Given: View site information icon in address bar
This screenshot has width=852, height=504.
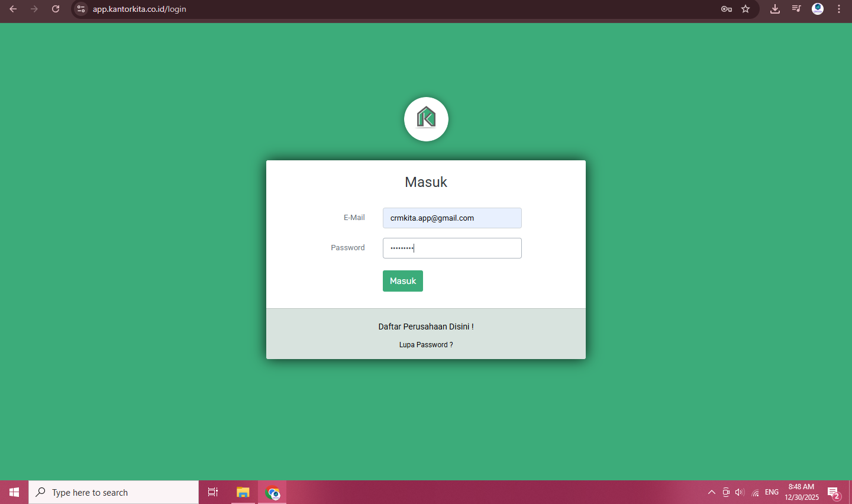Looking at the screenshot, I should pyautogui.click(x=82, y=9).
